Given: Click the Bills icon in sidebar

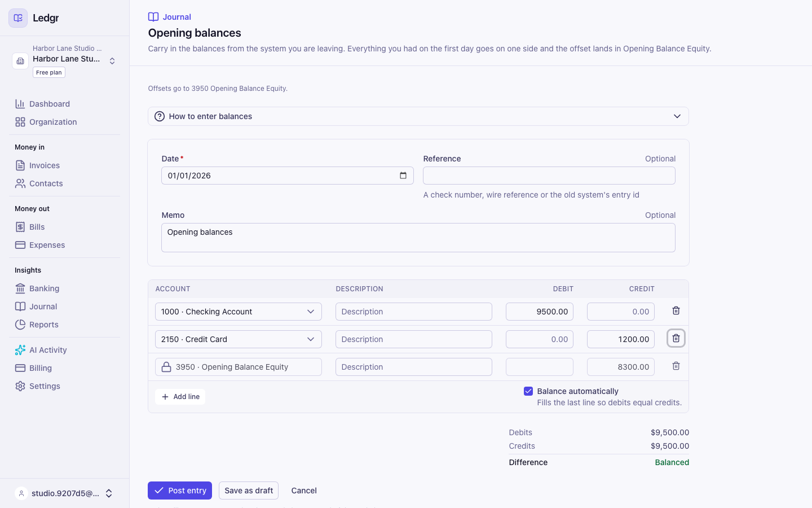Looking at the screenshot, I should tap(20, 227).
